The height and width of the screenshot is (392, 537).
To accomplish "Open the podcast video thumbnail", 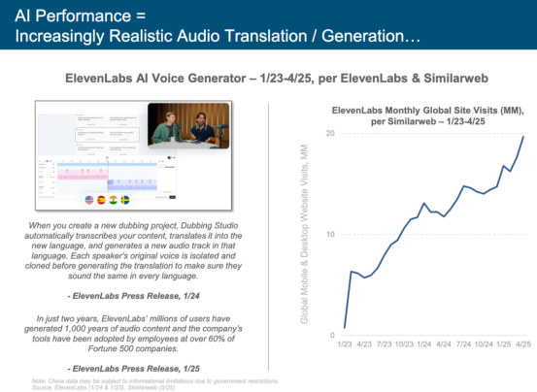I will coord(188,125).
